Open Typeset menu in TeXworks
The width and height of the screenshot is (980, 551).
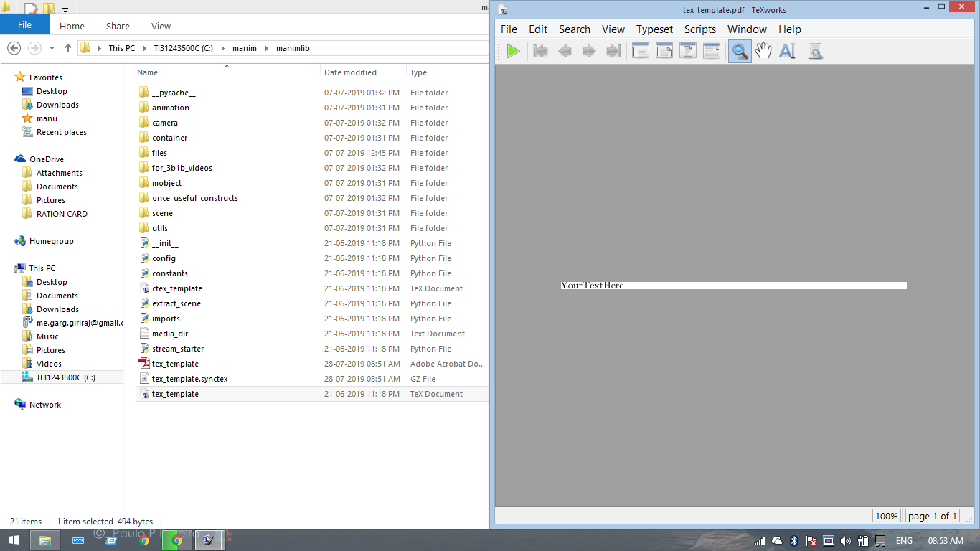[x=655, y=29]
